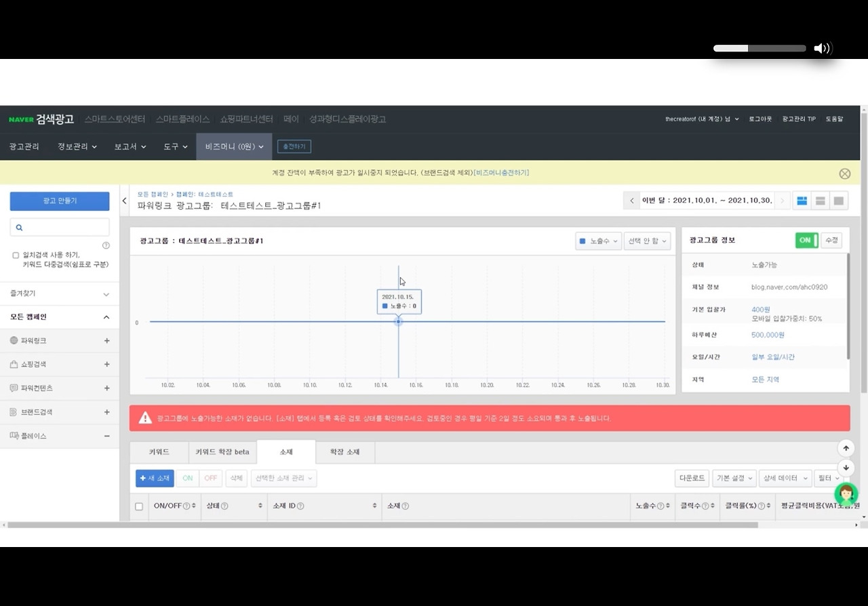Click the 광고 만들기 button
Screen dimensions: 868x606
(x=60, y=201)
